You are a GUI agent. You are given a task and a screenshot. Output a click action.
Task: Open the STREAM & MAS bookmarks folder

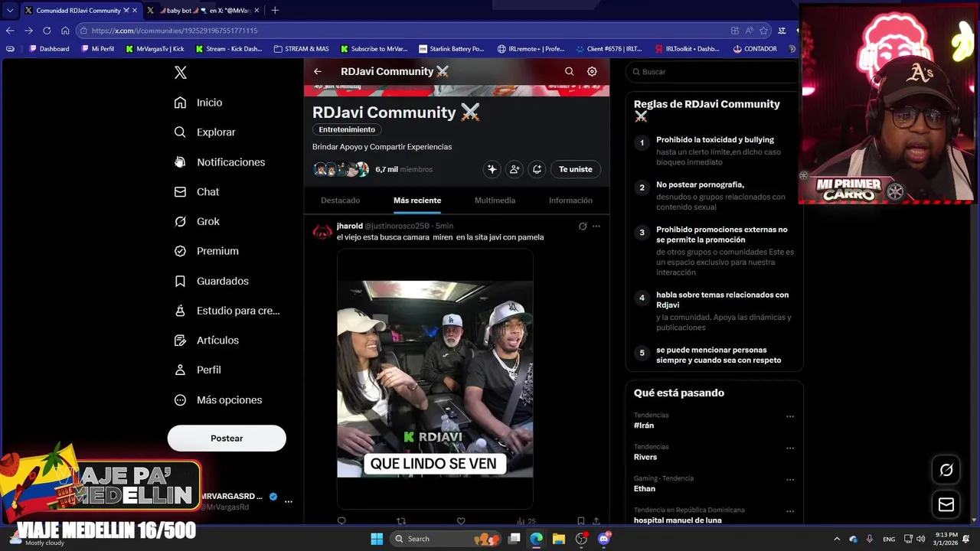pos(301,49)
